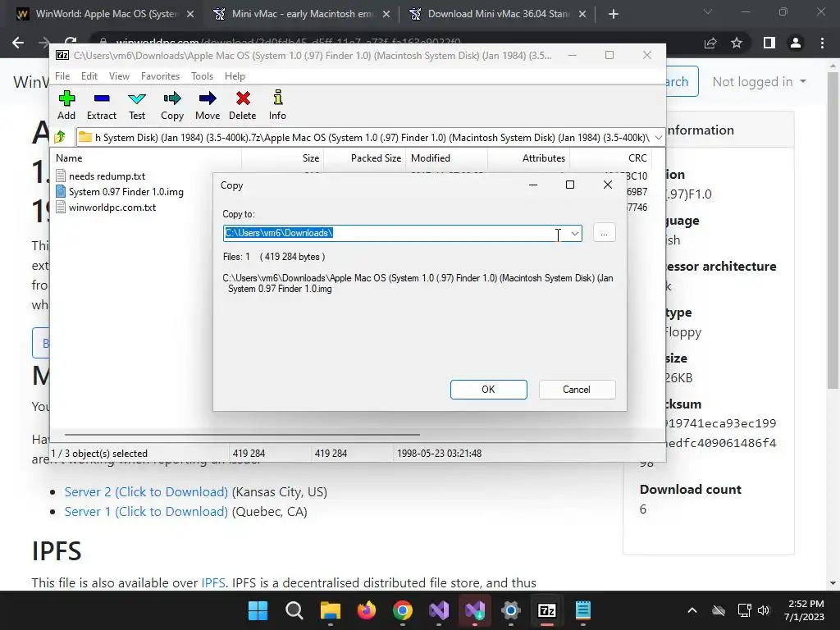Viewport: 840px width, 630px height.
Task: Toggle the Chrome side panel icon
Action: [769, 43]
